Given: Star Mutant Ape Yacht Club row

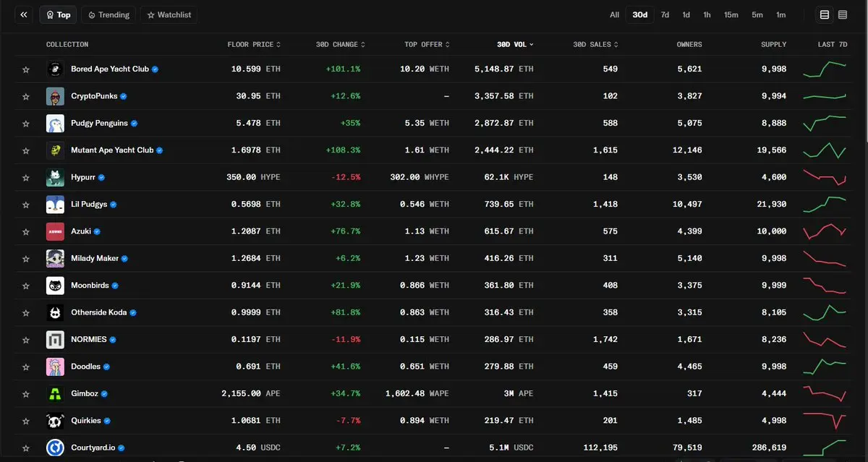Looking at the screenshot, I should coord(26,150).
